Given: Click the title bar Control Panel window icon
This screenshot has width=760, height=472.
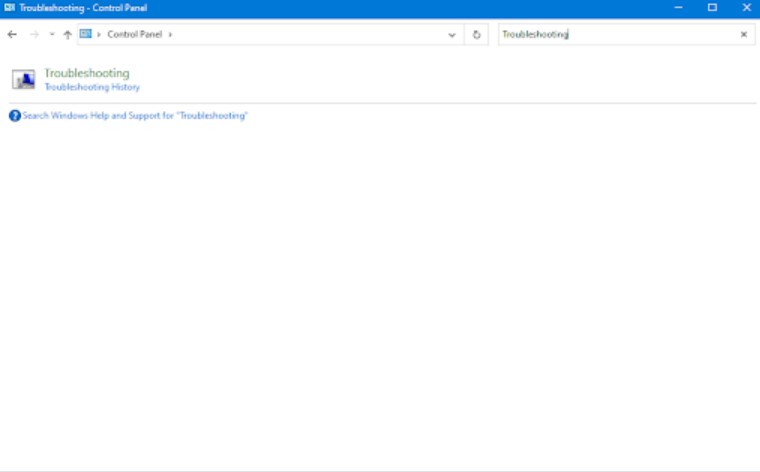Looking at the screenshot, I should 9,7.
